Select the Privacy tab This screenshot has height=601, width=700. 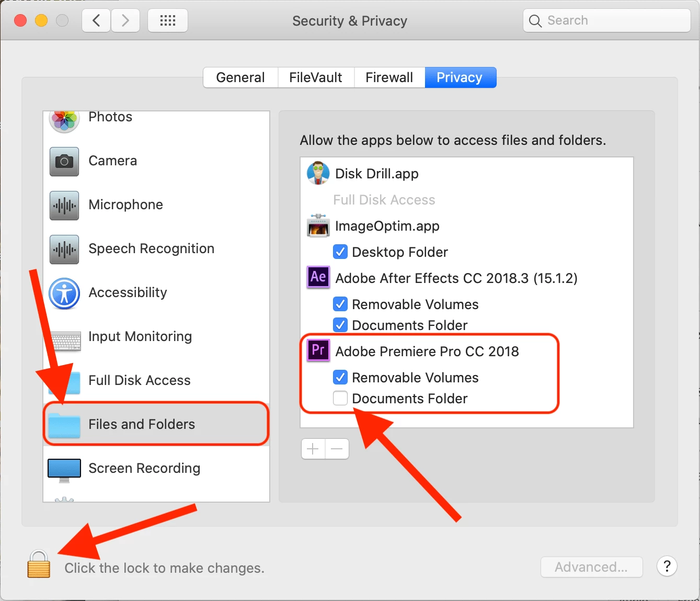click(460, 77)
